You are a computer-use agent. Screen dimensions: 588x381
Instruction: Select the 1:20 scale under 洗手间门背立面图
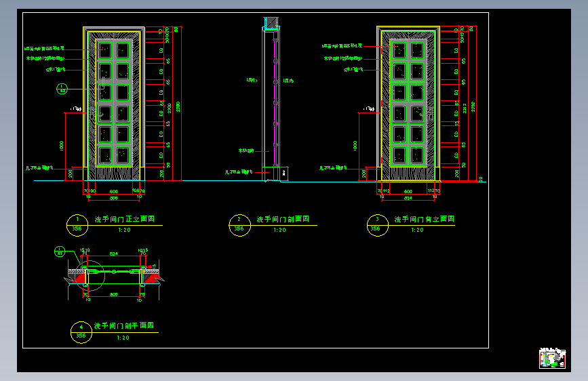click(417, 230)
